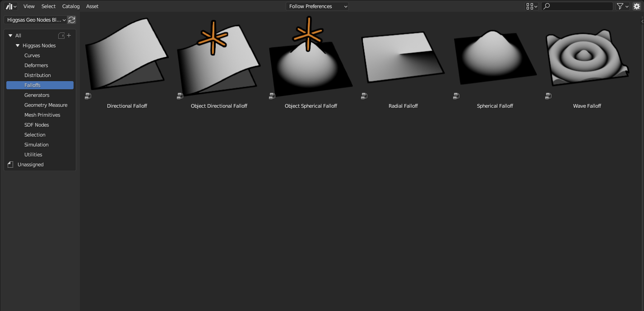Screen dimensions: 644x311
Task: Toggle asset details with the gear icon
Action: coord(637,6)
